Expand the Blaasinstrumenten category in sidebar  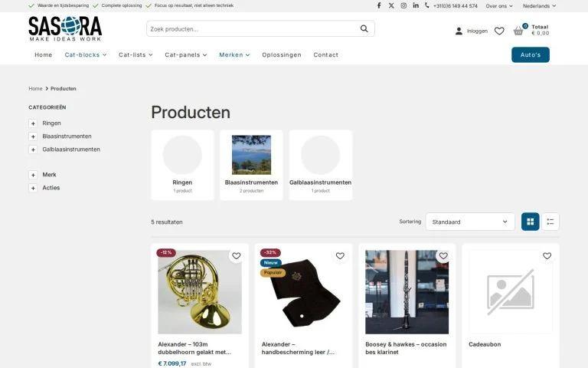(33, 136)
